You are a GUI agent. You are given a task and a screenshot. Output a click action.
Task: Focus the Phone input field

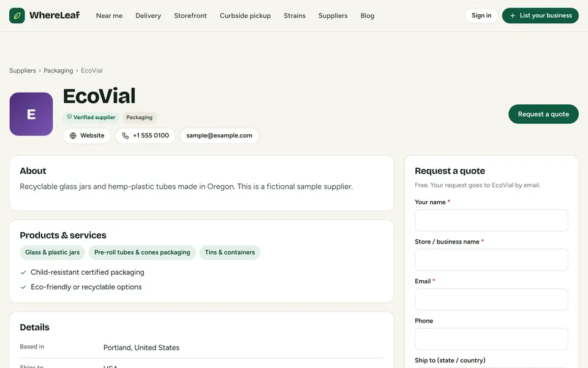pyautogui.click(x=491, y=339)
